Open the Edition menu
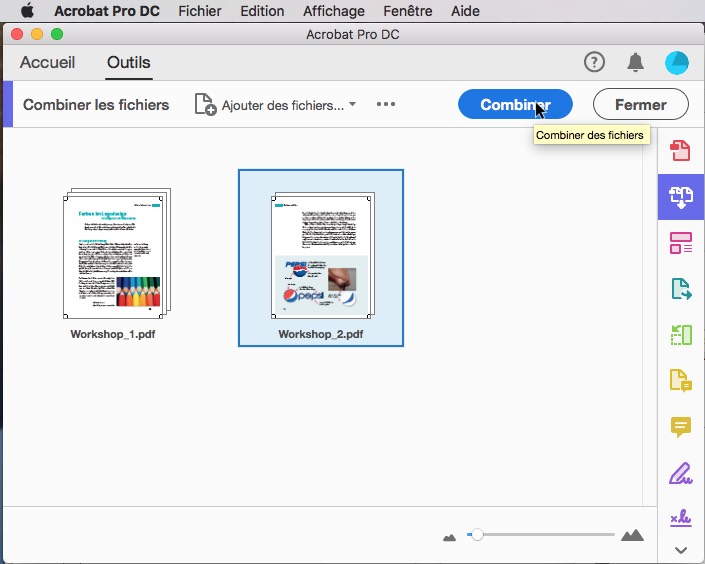 [262, 11]
